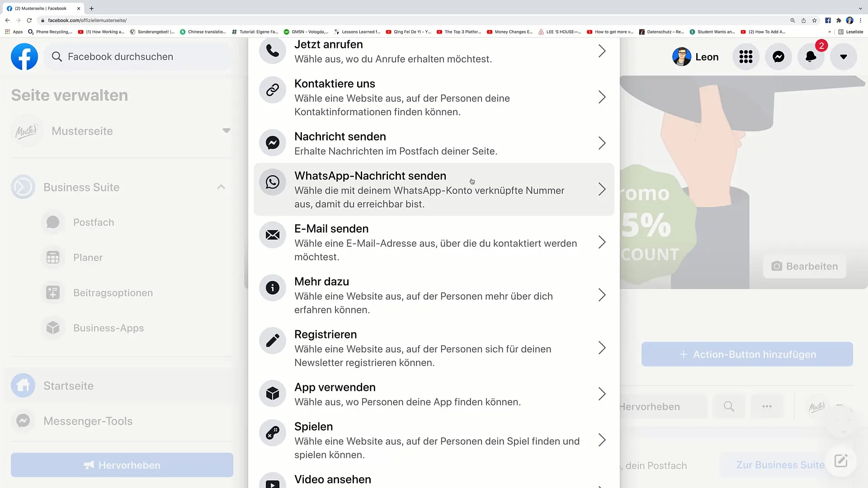Click the Planer calendar icon
This screenshot has width=868, height=488.
(53, 258)
